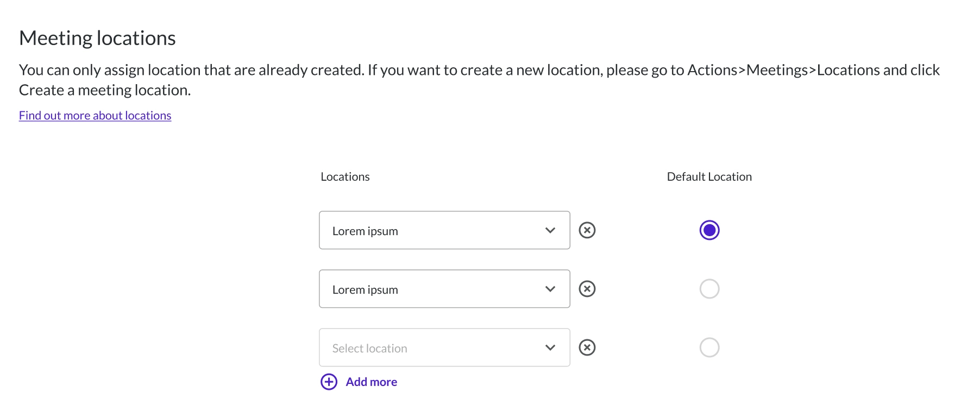
Task: Set second Lorem ipsum as default location
Action: pyautogui.click(x=709, y=289)
